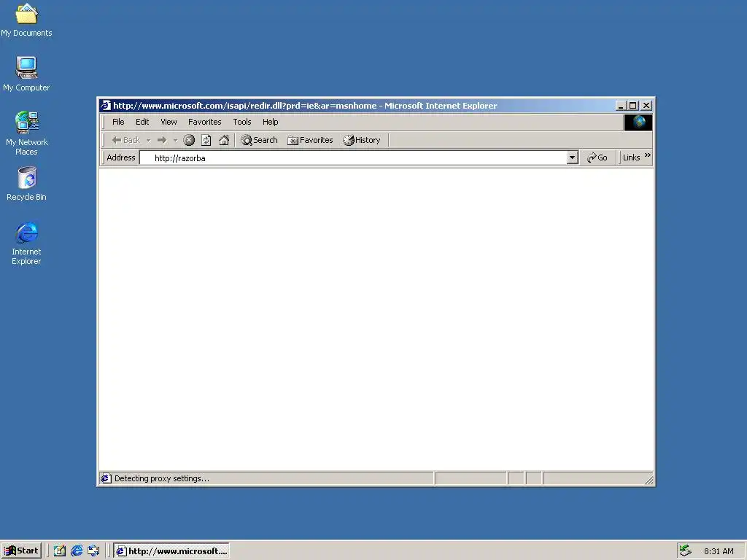Expand the Back history dropdown arrow
747x560 pixels.
148,140
